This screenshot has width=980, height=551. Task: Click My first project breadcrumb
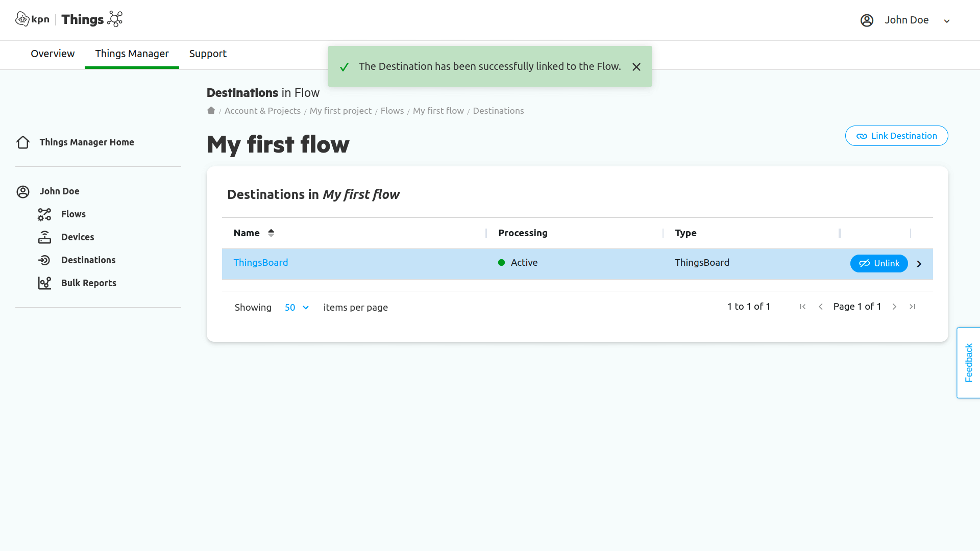coord(340,111)
